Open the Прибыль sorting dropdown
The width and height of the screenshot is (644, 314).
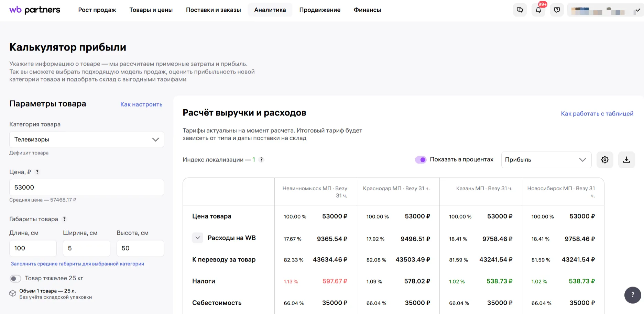[546, 160]
